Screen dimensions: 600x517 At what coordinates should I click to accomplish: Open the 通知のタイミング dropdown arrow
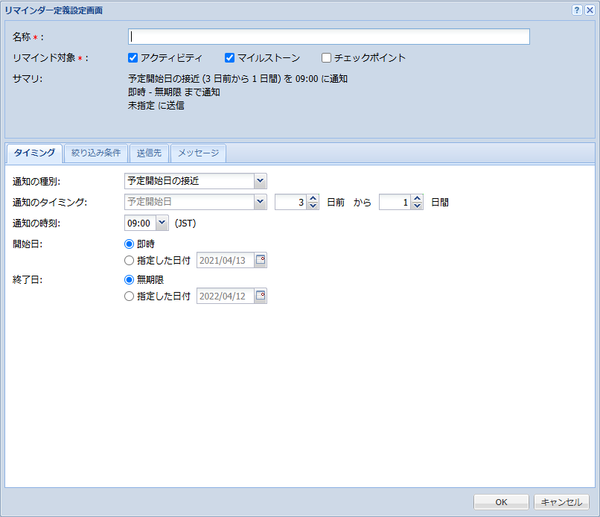click(x=260, y=202)
